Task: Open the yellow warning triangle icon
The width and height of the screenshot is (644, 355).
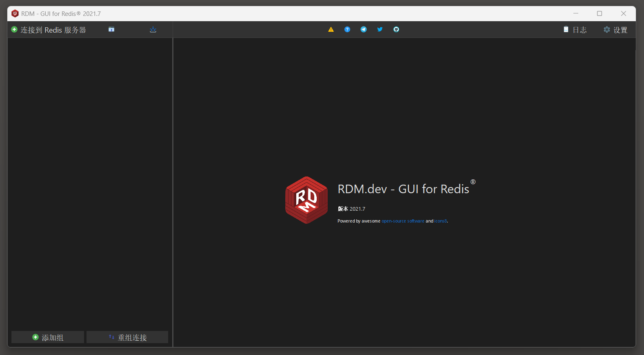Action: coord(331,29)
